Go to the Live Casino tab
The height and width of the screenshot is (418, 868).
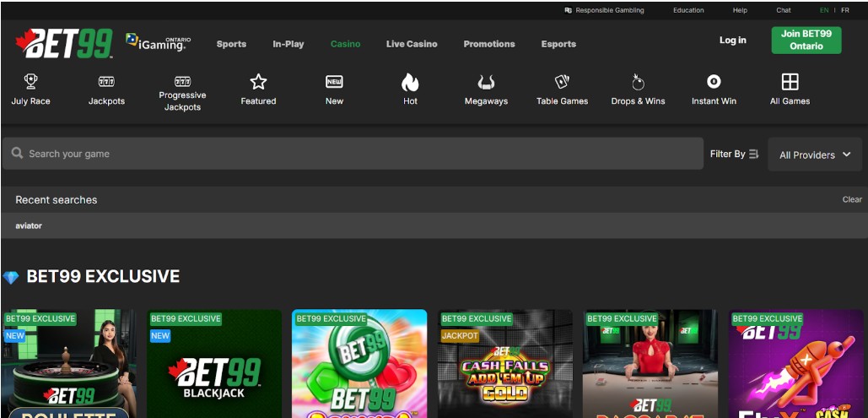pos(412,44)
